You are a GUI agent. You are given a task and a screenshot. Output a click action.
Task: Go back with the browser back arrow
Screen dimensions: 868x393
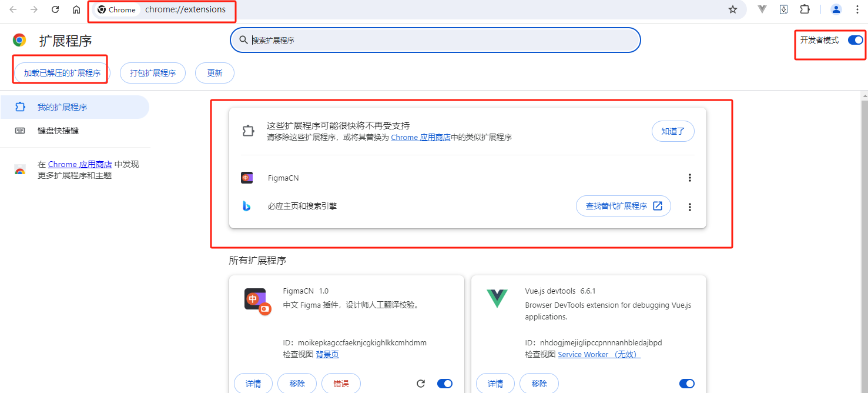13,9
